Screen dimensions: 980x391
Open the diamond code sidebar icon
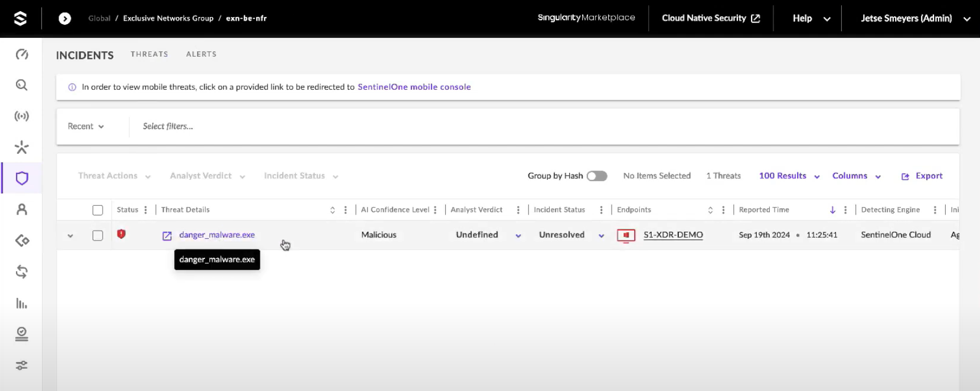pyautogui.click(x=22, y=241)
